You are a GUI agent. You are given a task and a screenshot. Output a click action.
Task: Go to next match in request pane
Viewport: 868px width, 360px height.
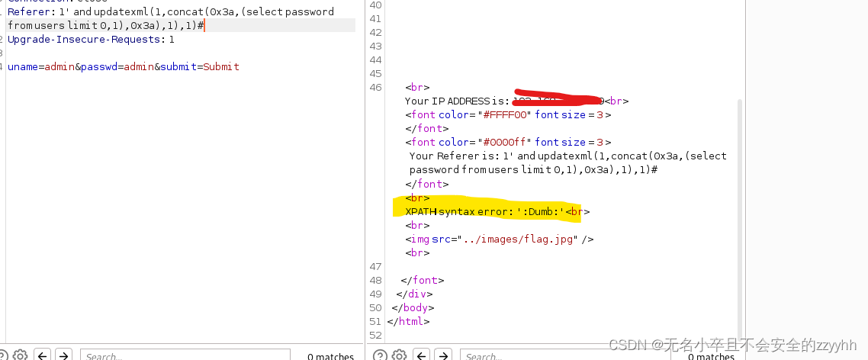(x=63, y=355)
